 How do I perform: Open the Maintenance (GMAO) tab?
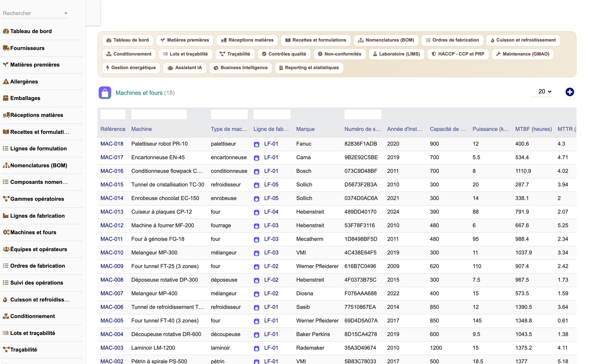point(523,54)
